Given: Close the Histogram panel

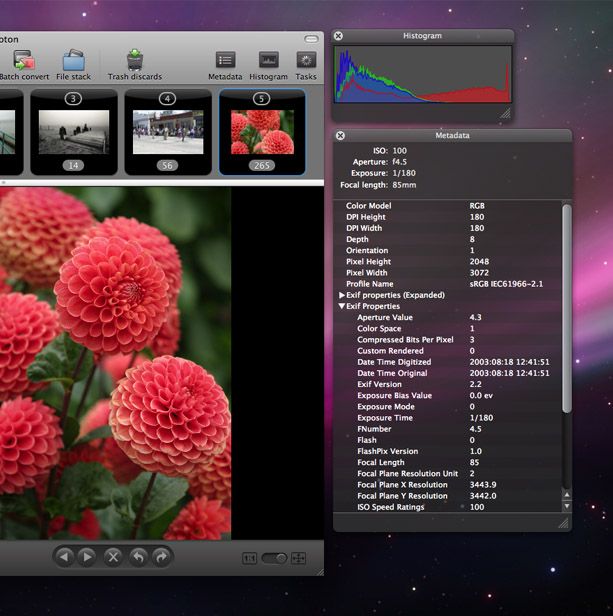Looking at the screenshot, I should click(339, 36).
